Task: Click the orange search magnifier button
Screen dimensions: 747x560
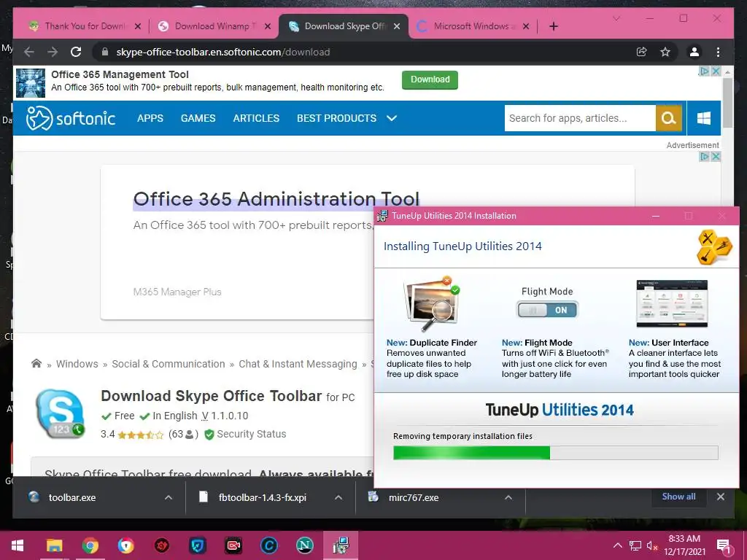Action: [669, 118]
